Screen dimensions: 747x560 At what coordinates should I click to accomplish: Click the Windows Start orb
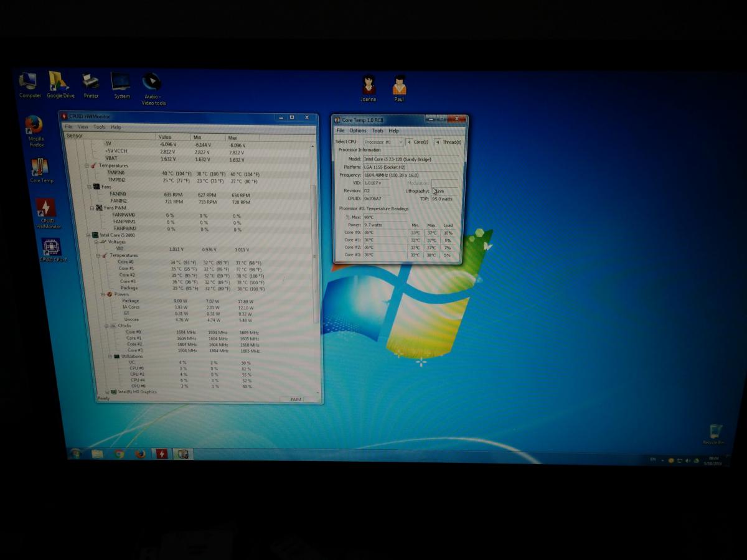click(75, 453)
